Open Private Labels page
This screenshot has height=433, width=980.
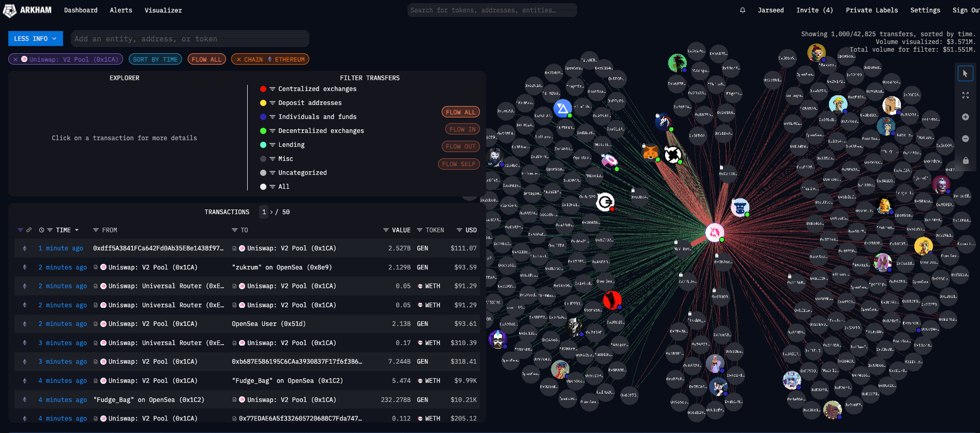pos(872,10)
